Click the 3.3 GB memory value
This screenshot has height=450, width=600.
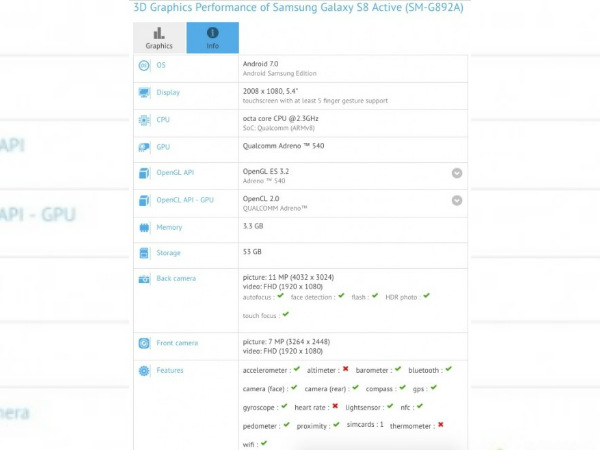pos(253,226)
